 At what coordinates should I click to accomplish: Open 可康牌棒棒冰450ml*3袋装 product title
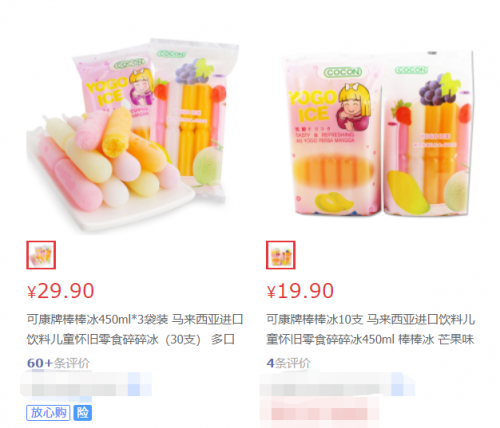click(135, 329)
